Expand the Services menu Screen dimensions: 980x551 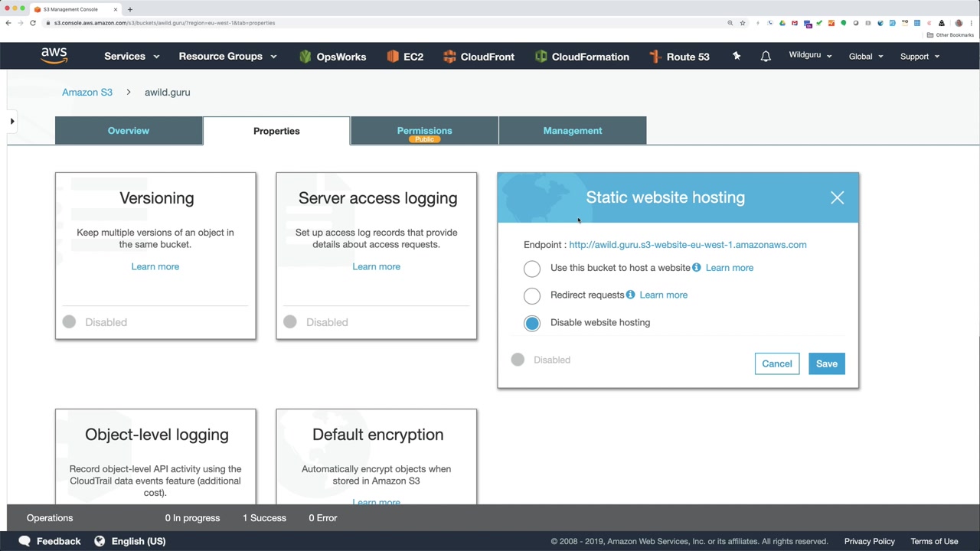[x=132, y=56]
